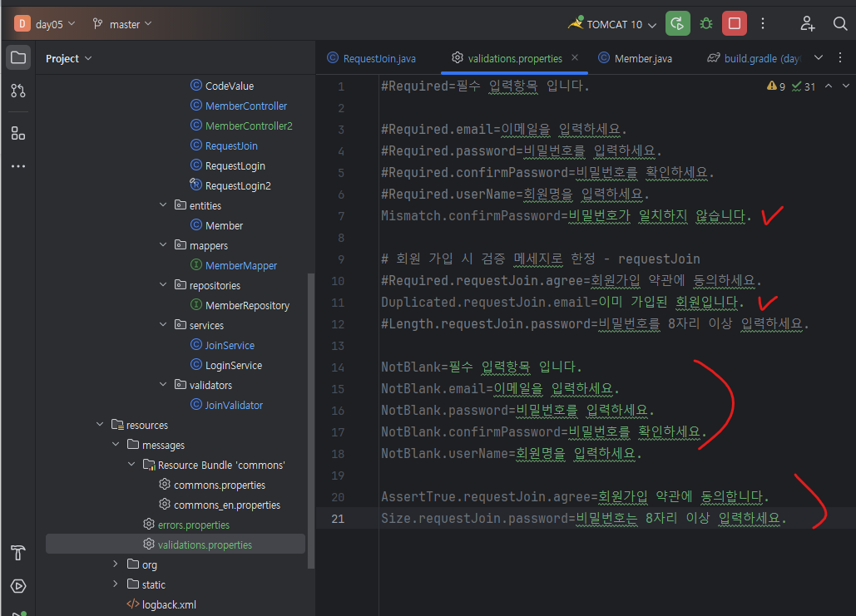Collapse the resources folder in tree
The width and height of the screenshot is (856, 616).
[x=101, y=425]
